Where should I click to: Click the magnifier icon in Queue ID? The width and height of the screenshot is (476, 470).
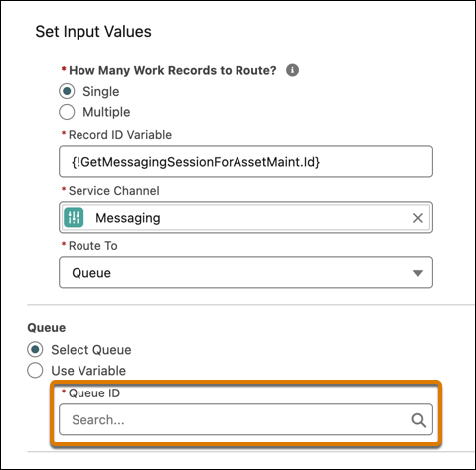(x=419, y=420)
